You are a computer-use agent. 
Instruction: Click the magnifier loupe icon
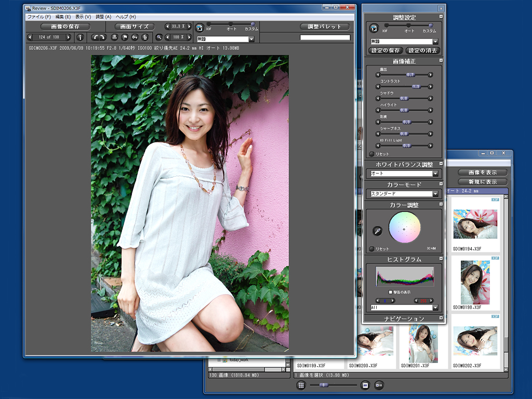pyautogui.click(x=159, y=37)
